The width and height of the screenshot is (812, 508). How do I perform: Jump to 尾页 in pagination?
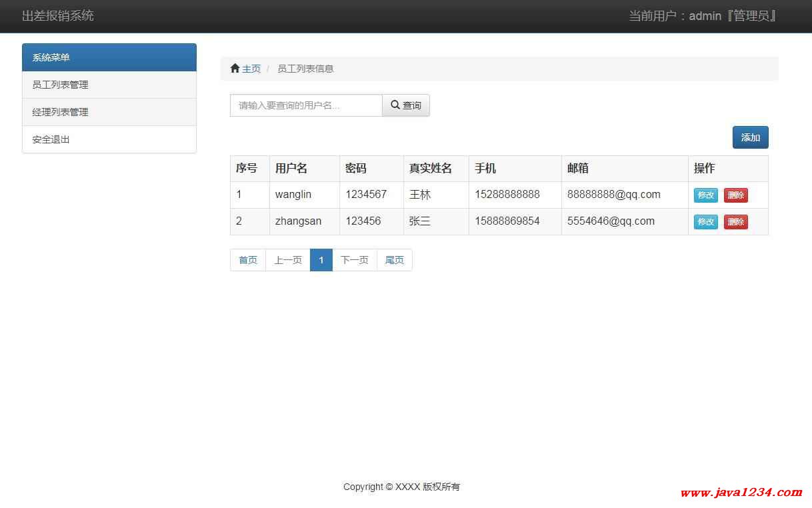(x=395, y=260)
